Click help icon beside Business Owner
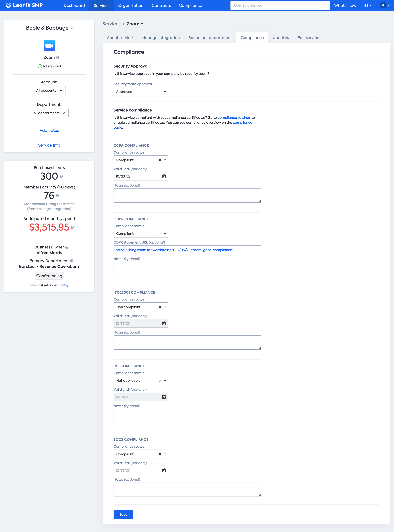The image size is (394, 532). pyautogui.click(x=67, y=247)
